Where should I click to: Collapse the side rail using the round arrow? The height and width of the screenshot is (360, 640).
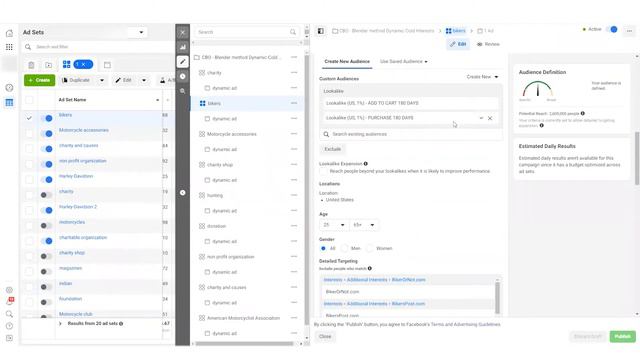[x=182, y=192]
